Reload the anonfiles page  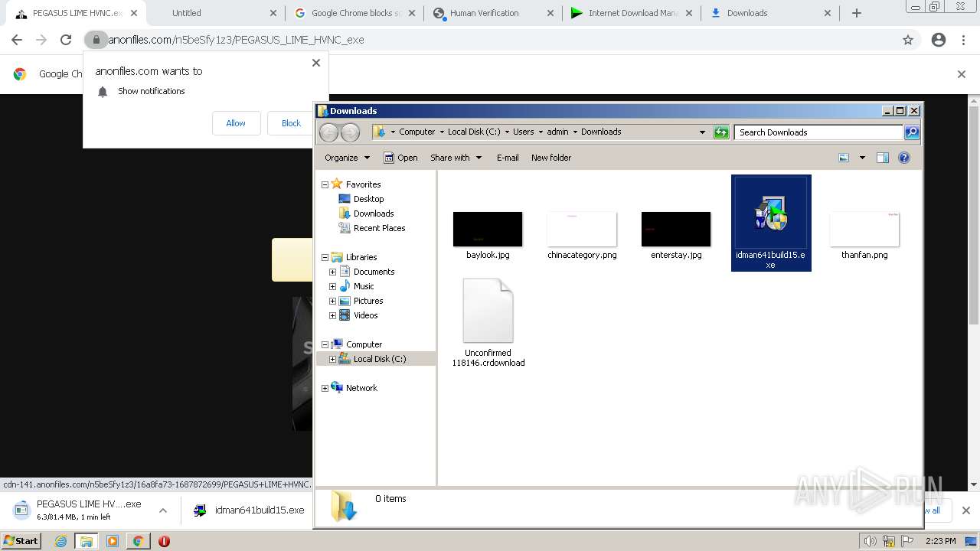66,40
